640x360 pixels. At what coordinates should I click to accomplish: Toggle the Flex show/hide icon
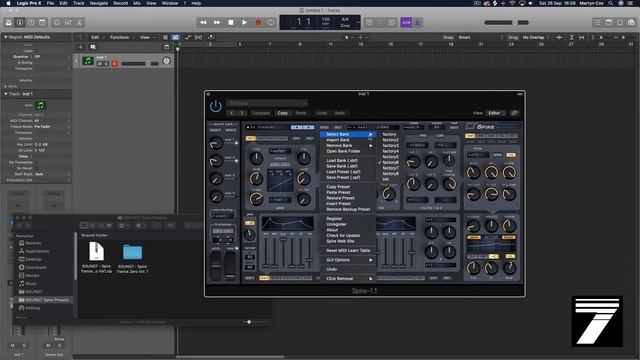point(198,37)
